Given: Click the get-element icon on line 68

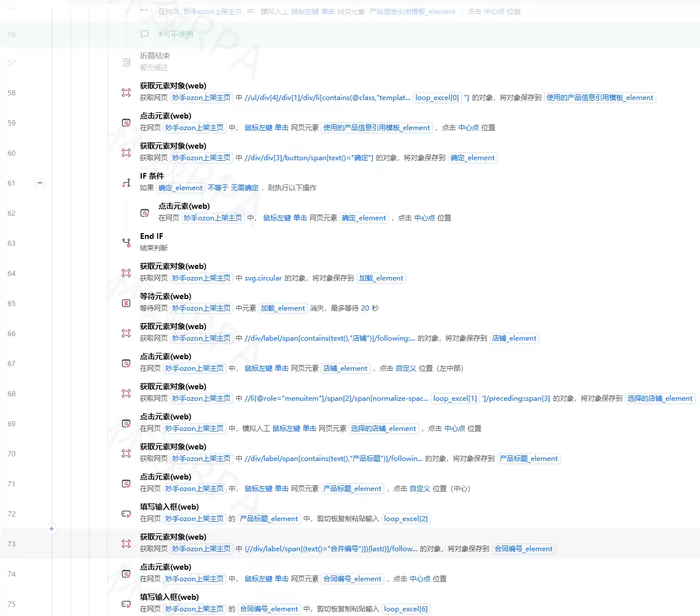Looking at the screenshot, I should pyautogui.click(x=126, y=393).
